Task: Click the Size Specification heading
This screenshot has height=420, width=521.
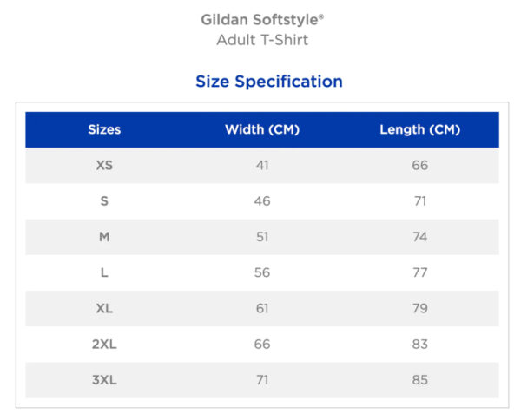Action: 269,82
